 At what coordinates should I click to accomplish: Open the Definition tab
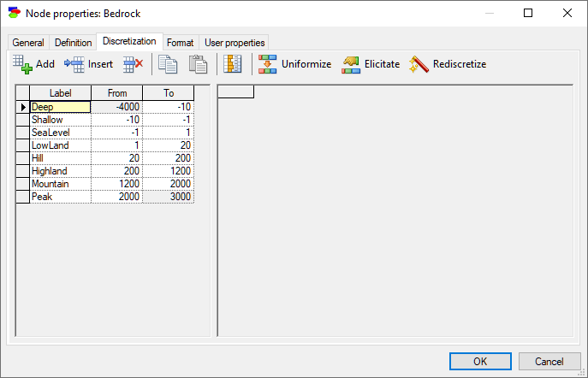point(73,43)
